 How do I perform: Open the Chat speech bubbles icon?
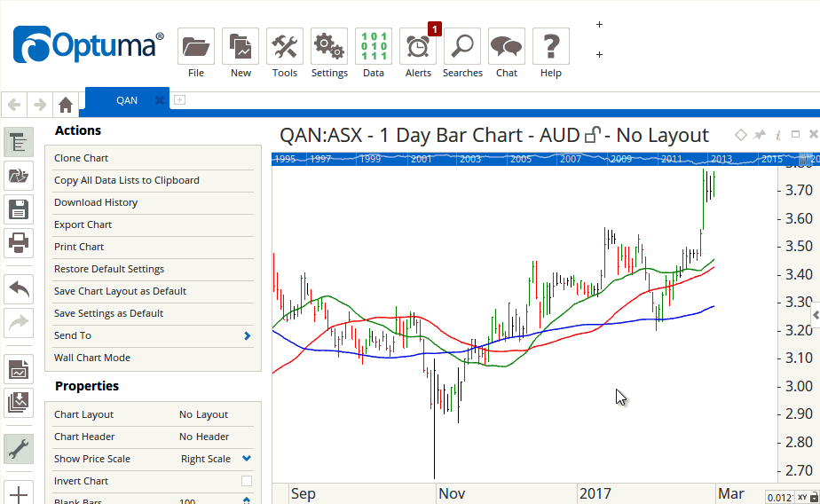(x=506, y=46)
